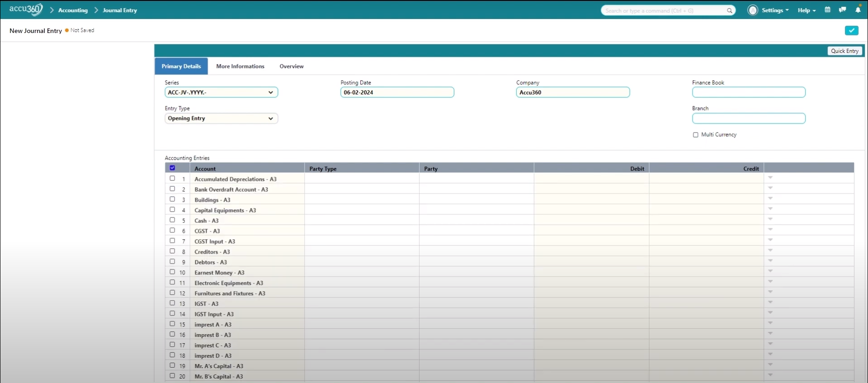This screenshot has width=868, height=383.
Task: Click the Not Saved status label
Action: point(82,30)
